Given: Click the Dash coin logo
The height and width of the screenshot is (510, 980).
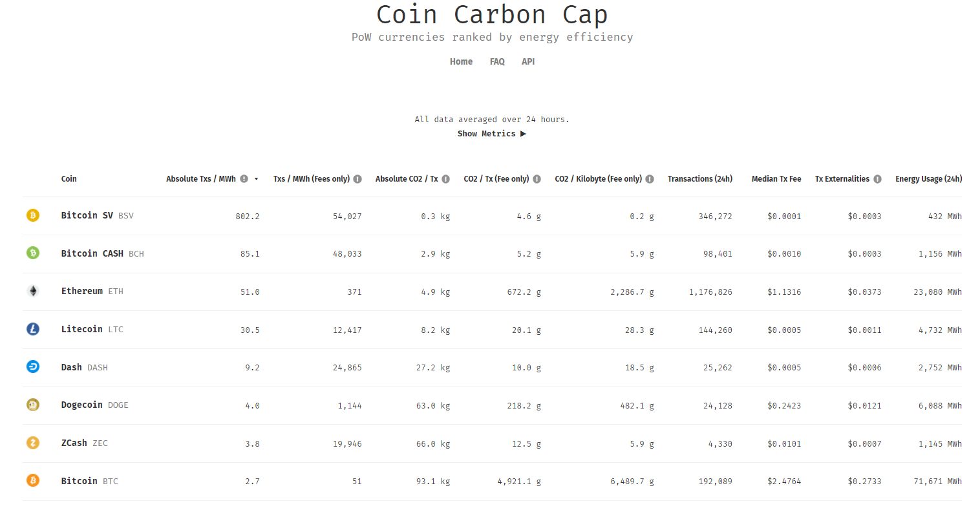Looking at the screenshot, I should [33, 367].
